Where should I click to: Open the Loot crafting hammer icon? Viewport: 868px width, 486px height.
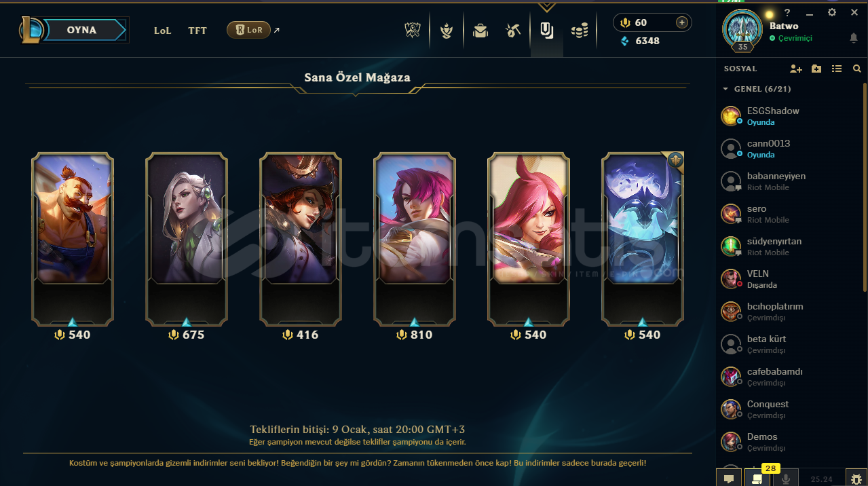pyautogui.click(x=513, y=31)
